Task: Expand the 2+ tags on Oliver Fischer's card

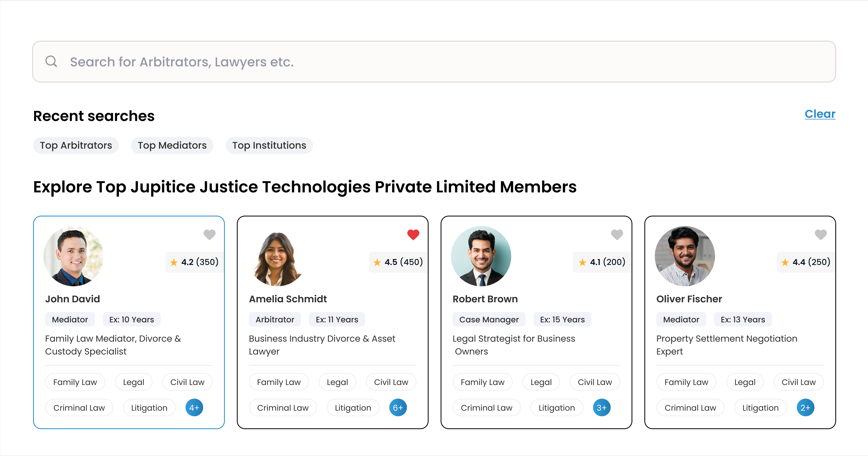Action: 806,407
